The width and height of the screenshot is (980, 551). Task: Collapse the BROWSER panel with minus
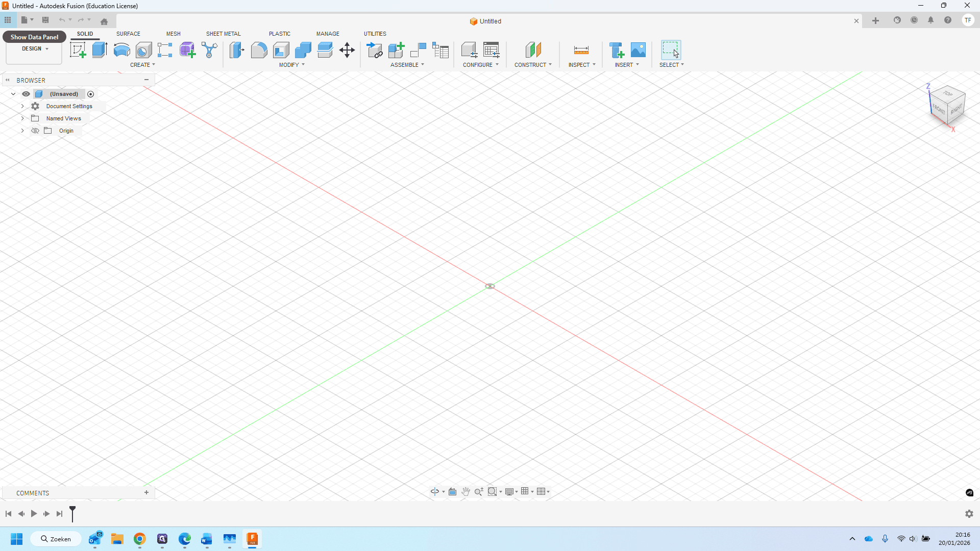(x=146, y=80)
